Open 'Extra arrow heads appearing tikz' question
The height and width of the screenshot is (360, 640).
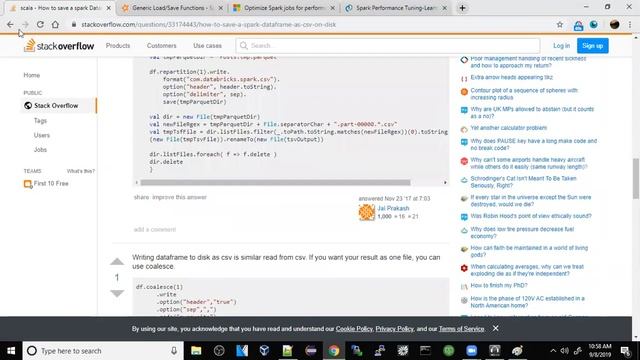click(511, 77)
